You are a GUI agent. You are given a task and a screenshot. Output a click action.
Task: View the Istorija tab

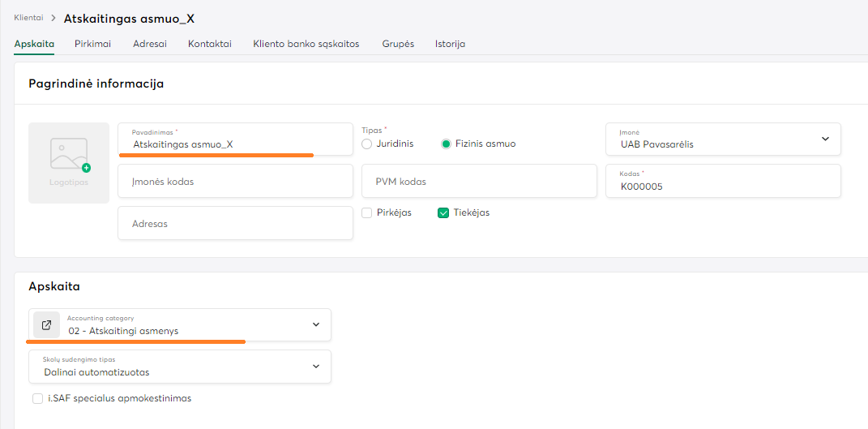coord(450,44)
